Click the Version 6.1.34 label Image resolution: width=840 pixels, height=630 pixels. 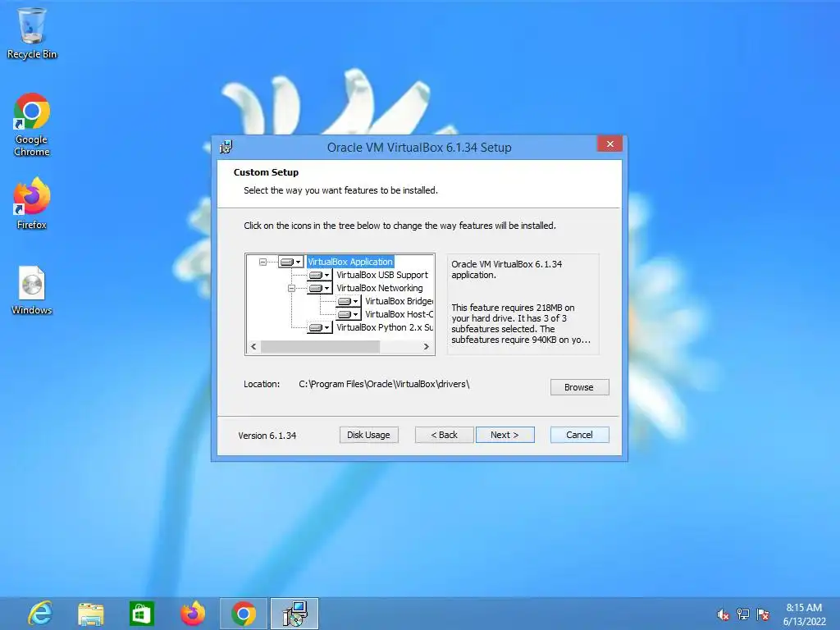point(267,436)
